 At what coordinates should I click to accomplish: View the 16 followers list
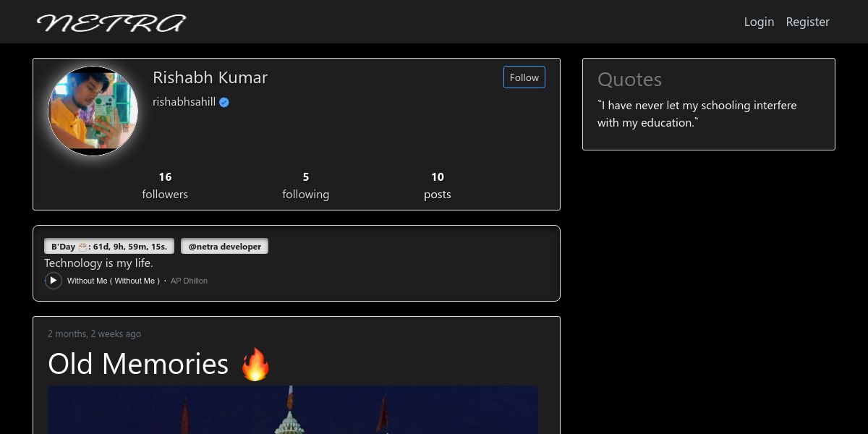coord(165,185)
